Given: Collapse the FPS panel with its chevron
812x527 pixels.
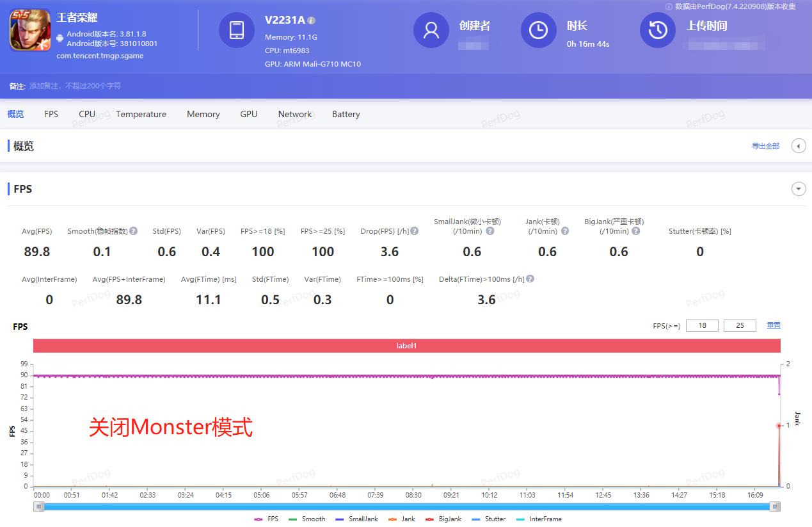Looking at the screenshot, I should (799, 188).
